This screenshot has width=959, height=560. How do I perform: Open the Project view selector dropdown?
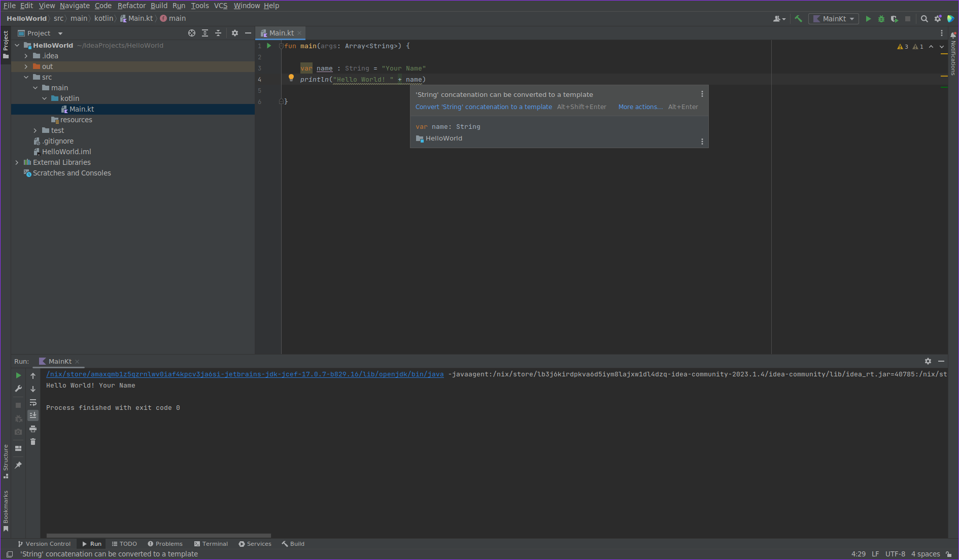point(40,33)
